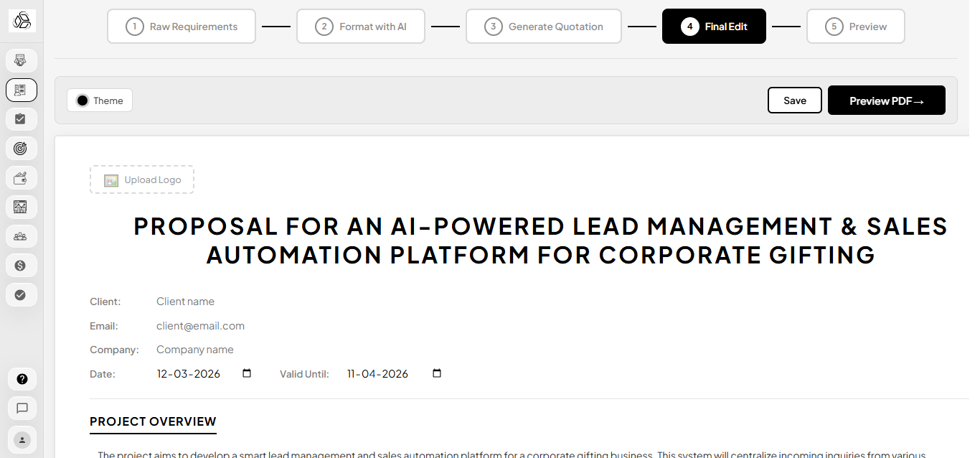Go to step 5 Preview
This screenshot has width=980, height=458.
pos(855,27)
